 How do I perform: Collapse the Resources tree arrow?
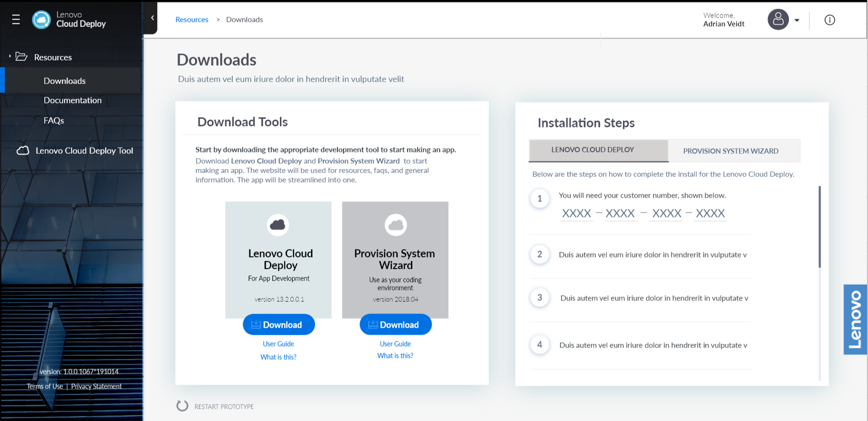click(10, 56)
